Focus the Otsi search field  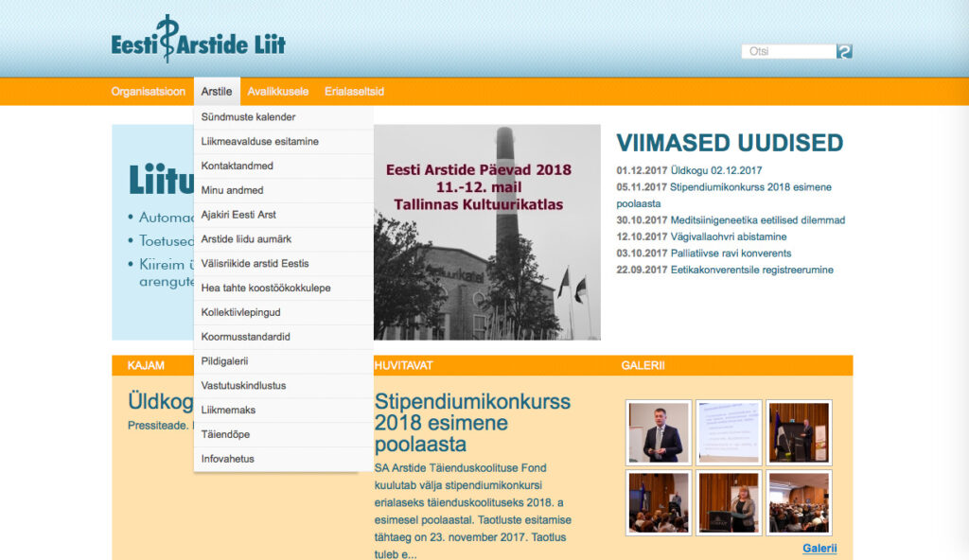click(789, 51)
